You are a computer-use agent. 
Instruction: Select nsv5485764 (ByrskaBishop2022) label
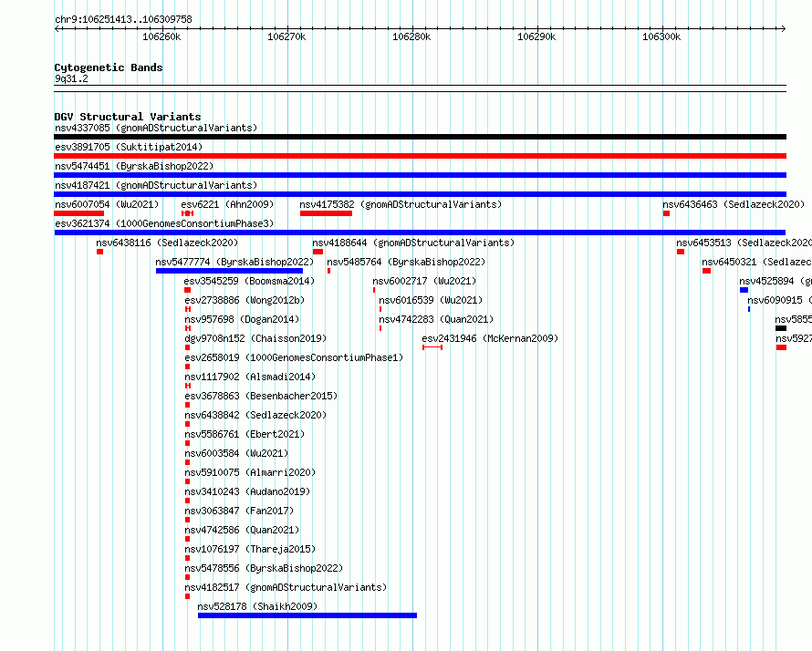(x=406, y=262)
